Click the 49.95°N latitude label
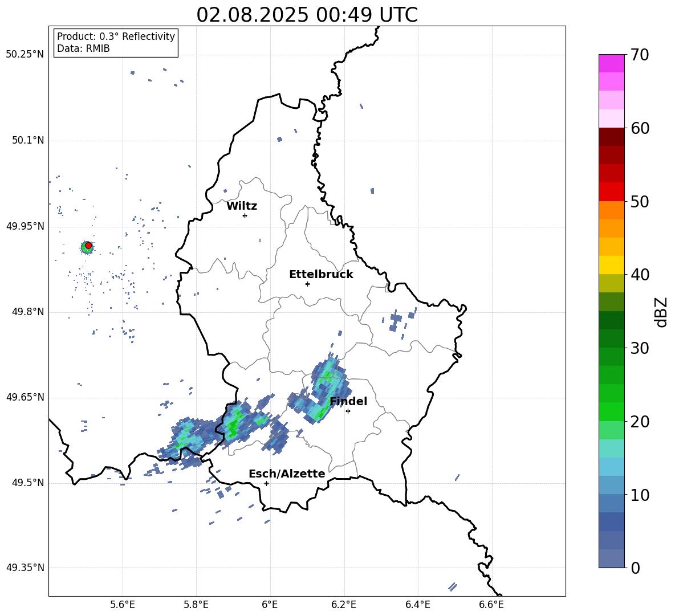This screenshot has width=675, height=616. click(x=25, y=226)
